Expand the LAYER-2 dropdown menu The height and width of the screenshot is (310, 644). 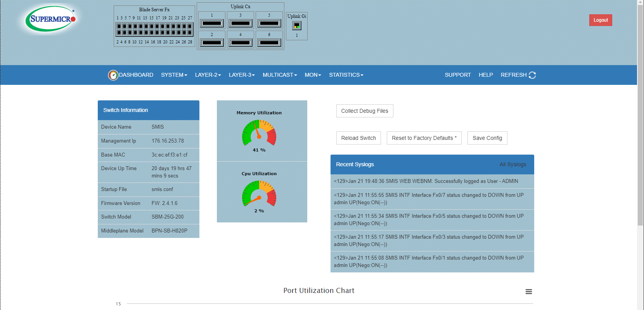click(x=208, y=75)
